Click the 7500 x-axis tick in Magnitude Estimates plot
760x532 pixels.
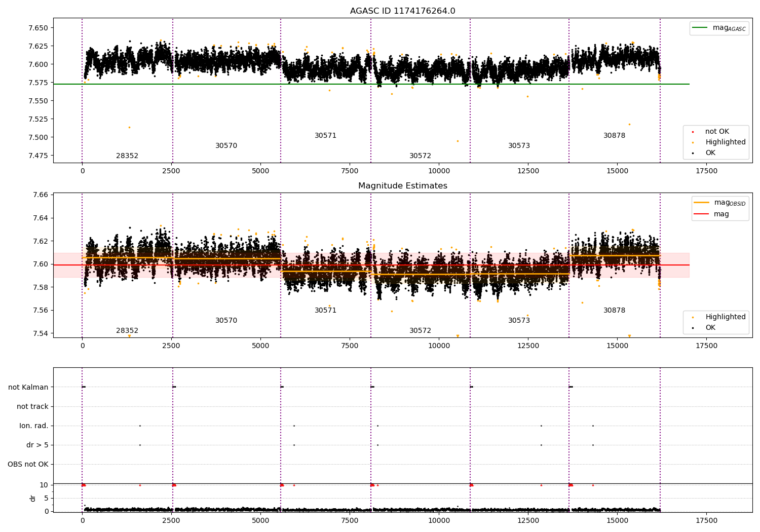pos(350,346)
